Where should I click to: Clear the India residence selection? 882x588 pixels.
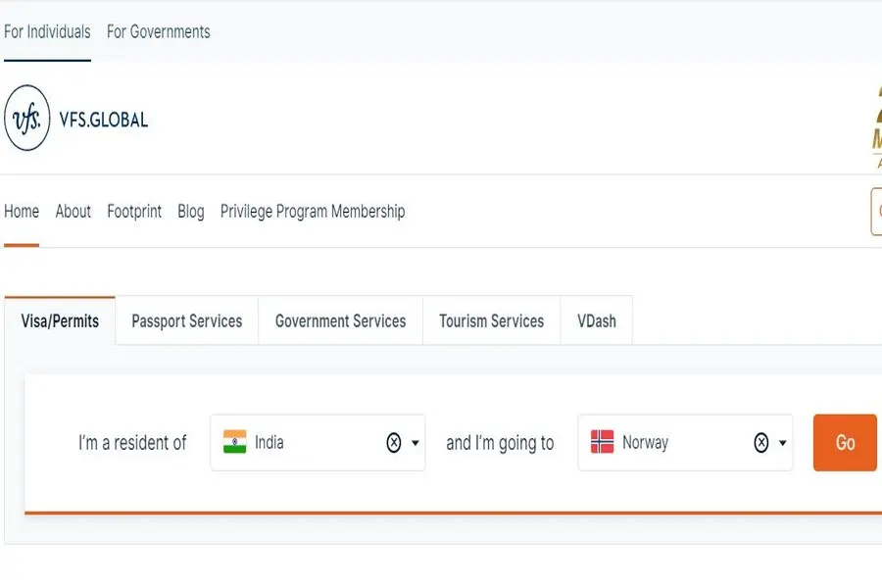click(x=394, y=443)
